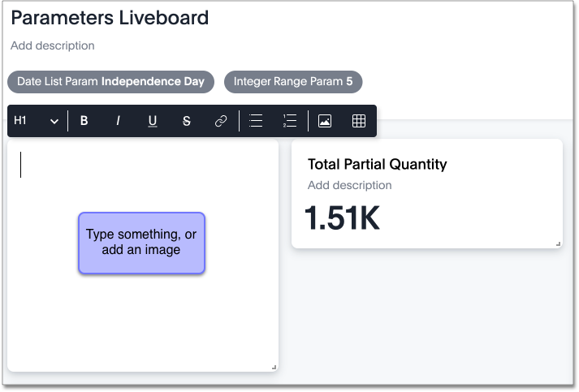Click the note tile resize handle
The height and width of the screenshot is (392, 579).
274,368
